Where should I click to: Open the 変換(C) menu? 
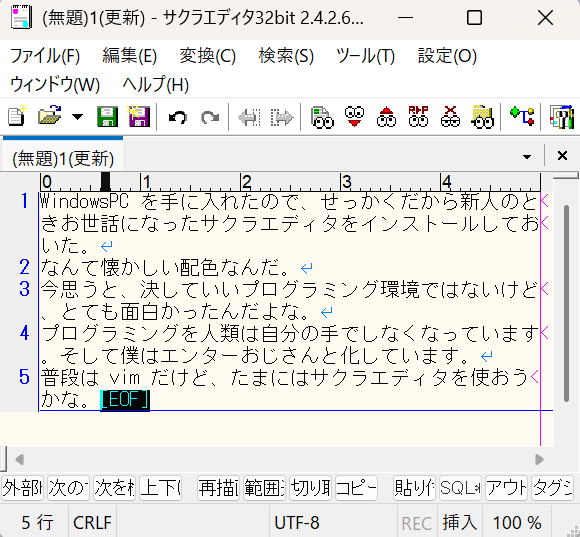point(208,56)
